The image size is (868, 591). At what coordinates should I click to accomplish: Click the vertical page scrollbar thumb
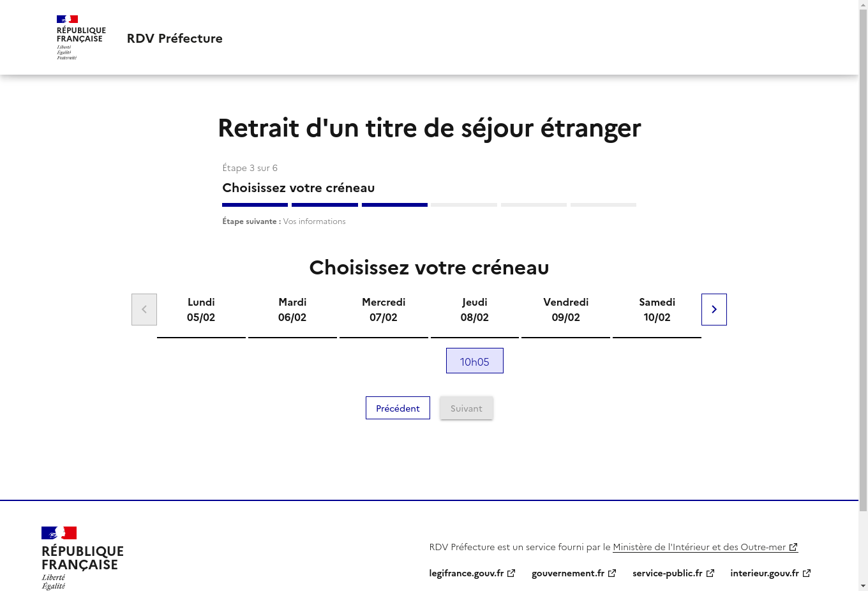(863, 260)
